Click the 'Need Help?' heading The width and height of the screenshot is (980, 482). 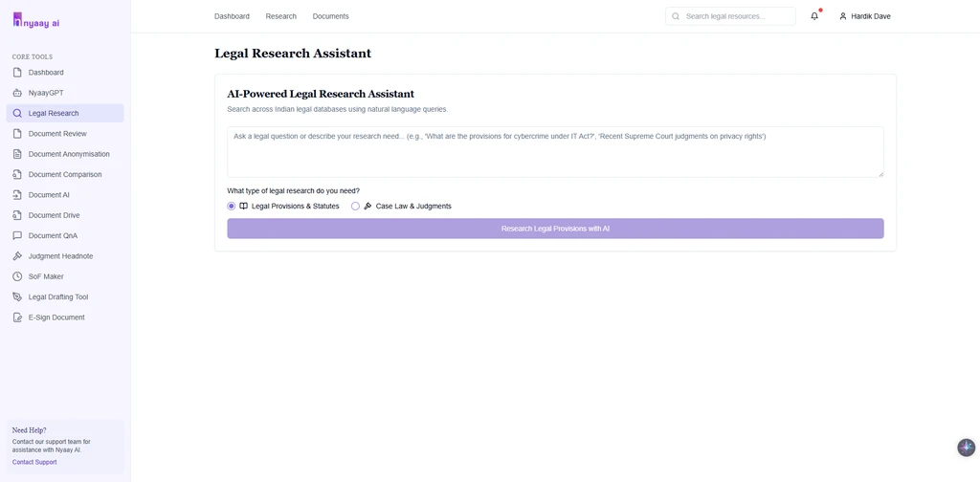coord(30,430)
